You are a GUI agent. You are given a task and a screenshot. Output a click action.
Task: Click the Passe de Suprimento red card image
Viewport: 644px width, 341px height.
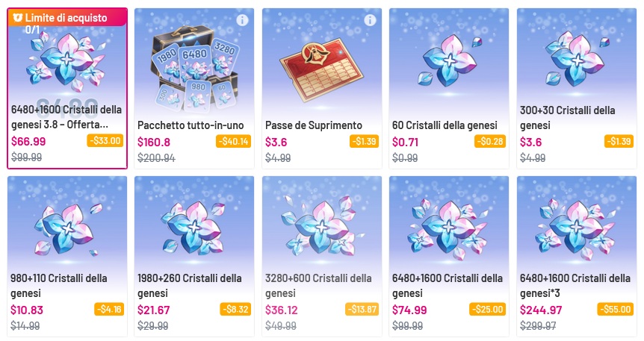(x=321, y=69)
